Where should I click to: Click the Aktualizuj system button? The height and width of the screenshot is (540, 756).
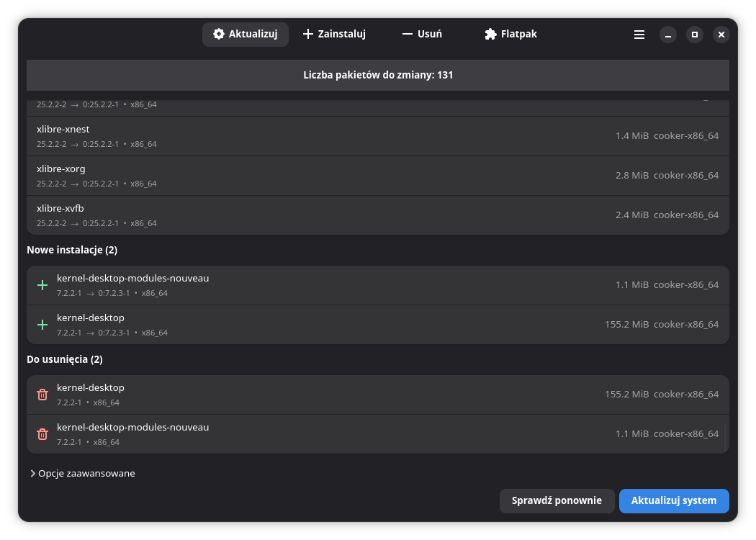click(x=673, y=500)
